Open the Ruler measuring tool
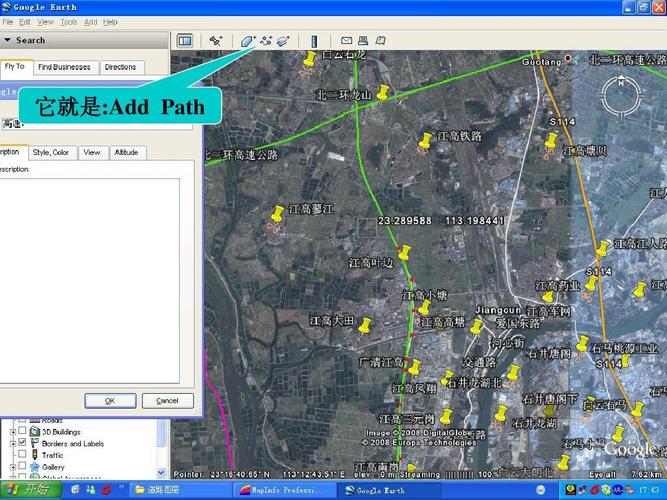The width and height of the screenshot is (667, 500). click(314, 41)
